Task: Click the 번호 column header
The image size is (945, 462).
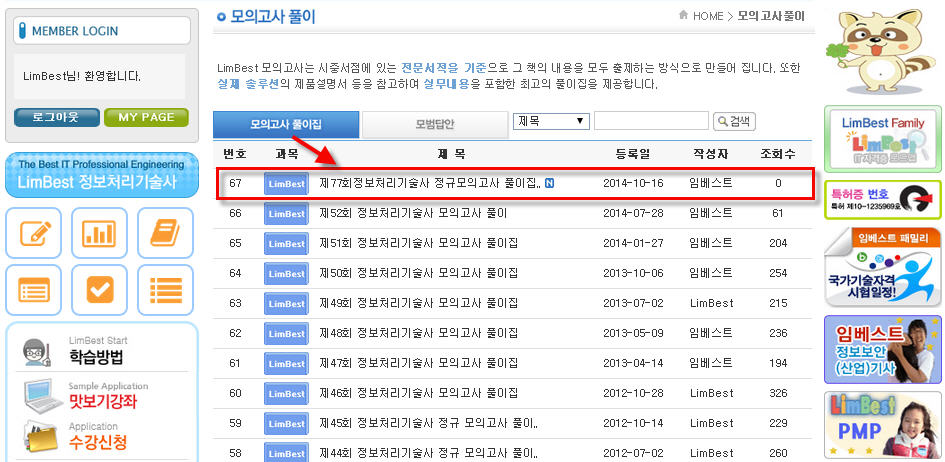Action: pos(235,154)
